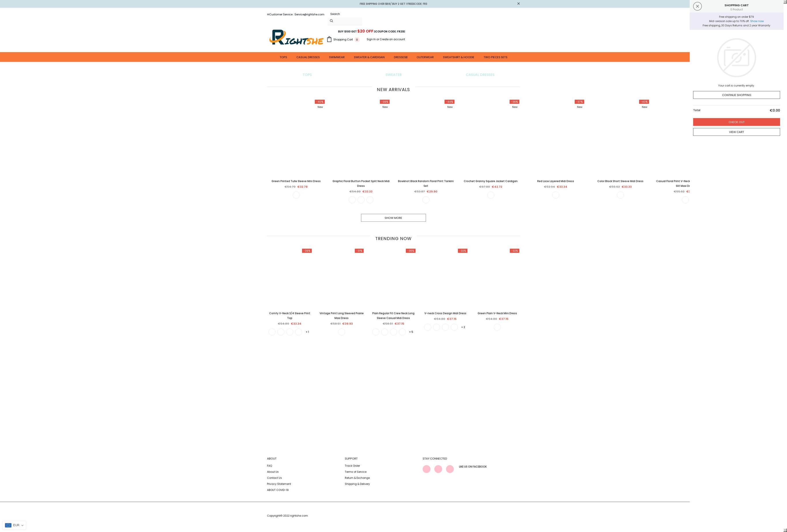The height and width of the screenshot is (532, 787).
Task: Select the light-blue CASUAL DRESSES category tab
Action: pyautogui.click(x=480, y=75)
